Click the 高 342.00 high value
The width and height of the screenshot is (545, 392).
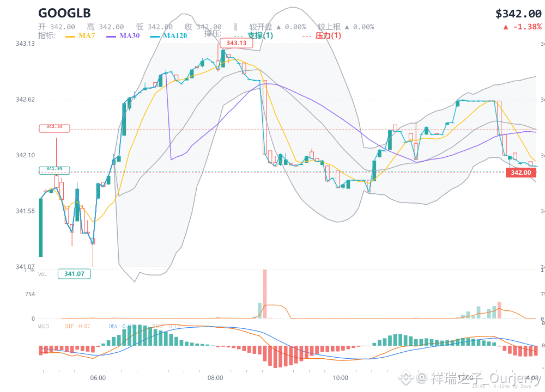105,27
